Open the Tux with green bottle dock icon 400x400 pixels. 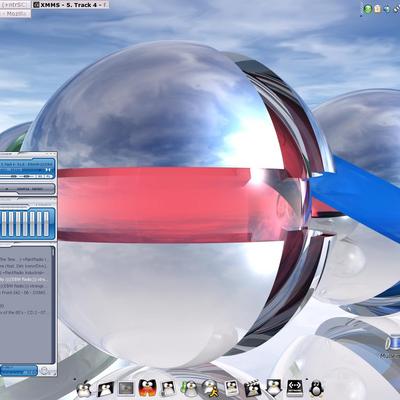tap(189, 389)
